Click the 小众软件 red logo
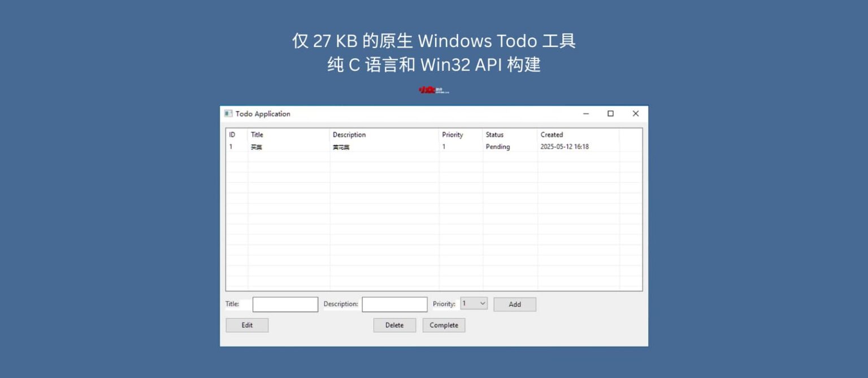The width and height of the screenshot is (868, 378). (x=435, y=89)
